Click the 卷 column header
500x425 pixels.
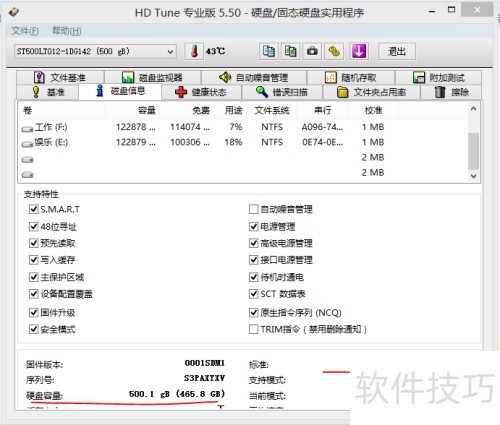62,110
